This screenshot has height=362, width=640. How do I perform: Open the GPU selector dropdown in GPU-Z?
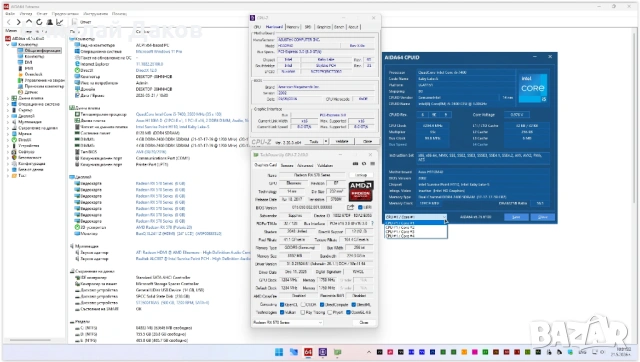point(288,322)
